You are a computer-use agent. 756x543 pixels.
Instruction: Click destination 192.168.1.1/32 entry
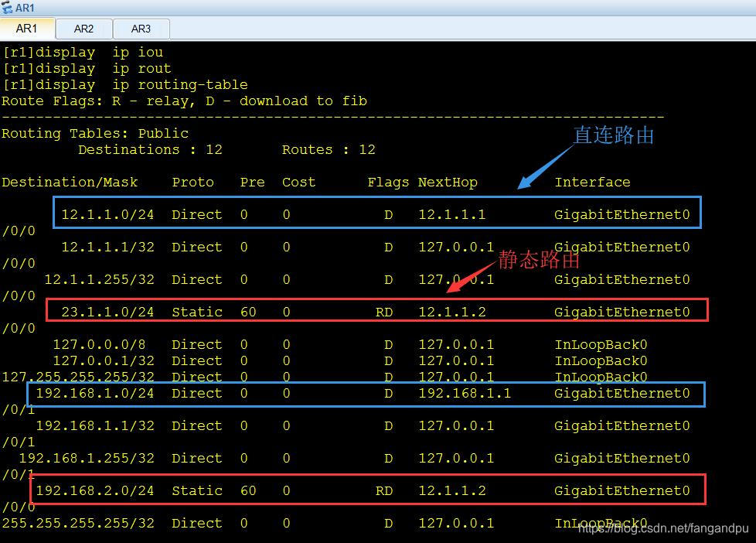(x=95, y=425)
